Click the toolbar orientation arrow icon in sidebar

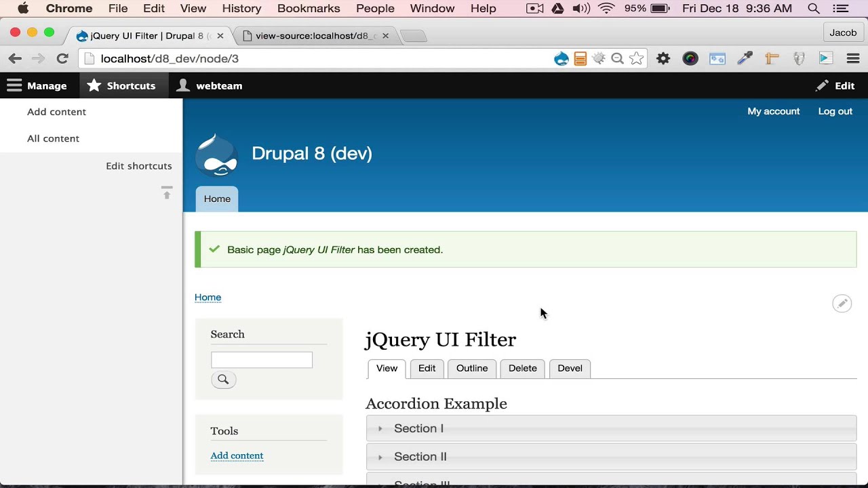167,192
